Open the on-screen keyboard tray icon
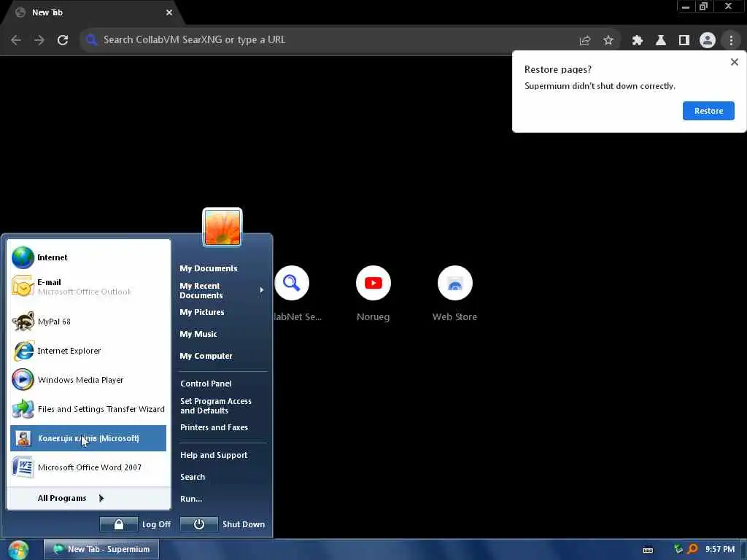 [x=648, y=550]
